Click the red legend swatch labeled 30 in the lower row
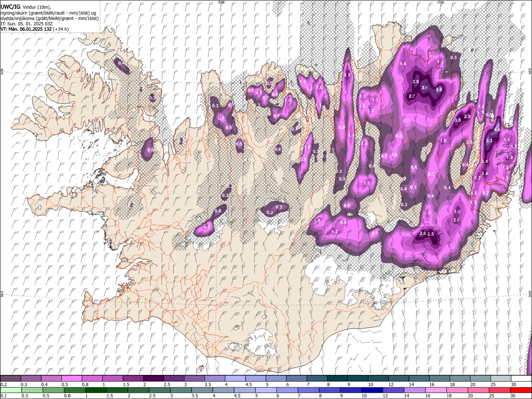Screen dimensions: 532x399 [x=521, y=390]
